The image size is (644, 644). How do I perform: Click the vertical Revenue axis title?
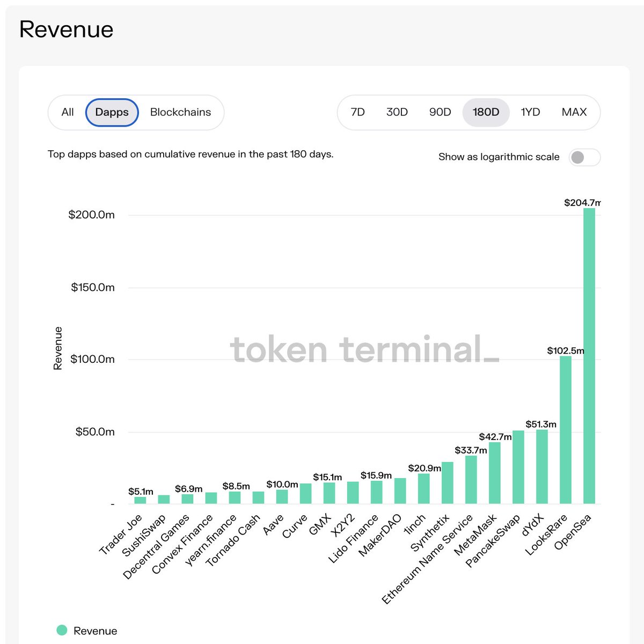(x=58, y=348)
